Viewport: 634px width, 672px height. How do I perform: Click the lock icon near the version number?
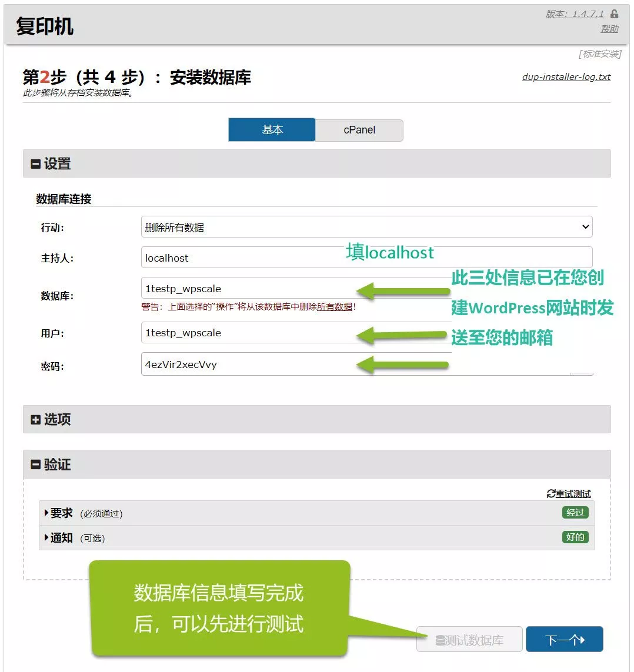point(614,14)
